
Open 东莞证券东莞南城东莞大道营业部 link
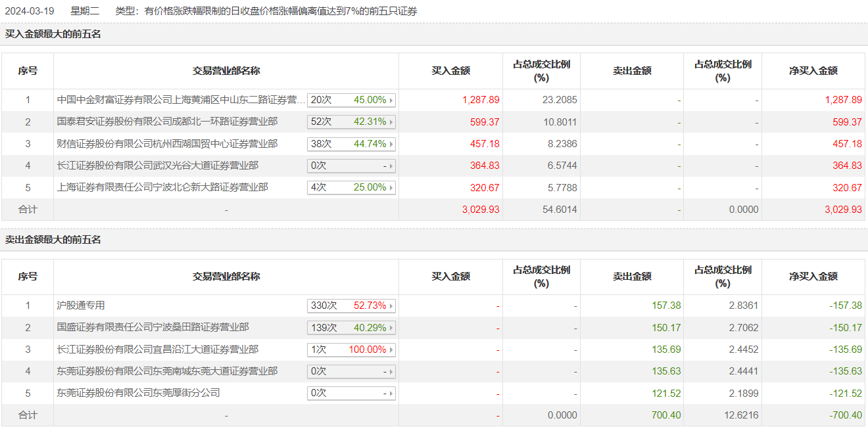(167, 371)
